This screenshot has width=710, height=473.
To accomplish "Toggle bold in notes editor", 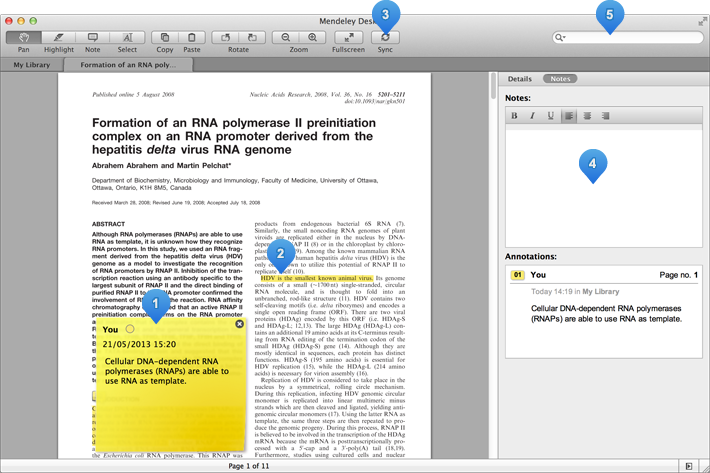I will (514, 116).
